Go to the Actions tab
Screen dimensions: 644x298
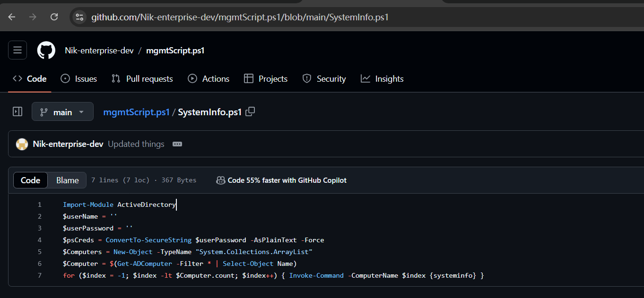click(x=209, y=79)
